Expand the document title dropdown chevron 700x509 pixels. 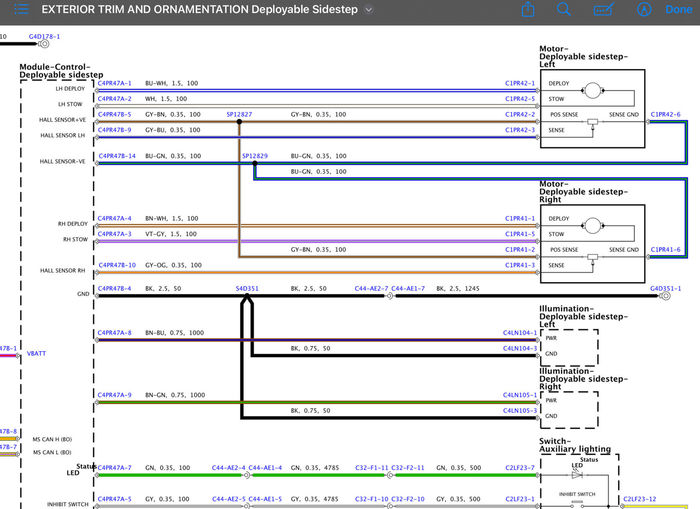tap(368, 10)
